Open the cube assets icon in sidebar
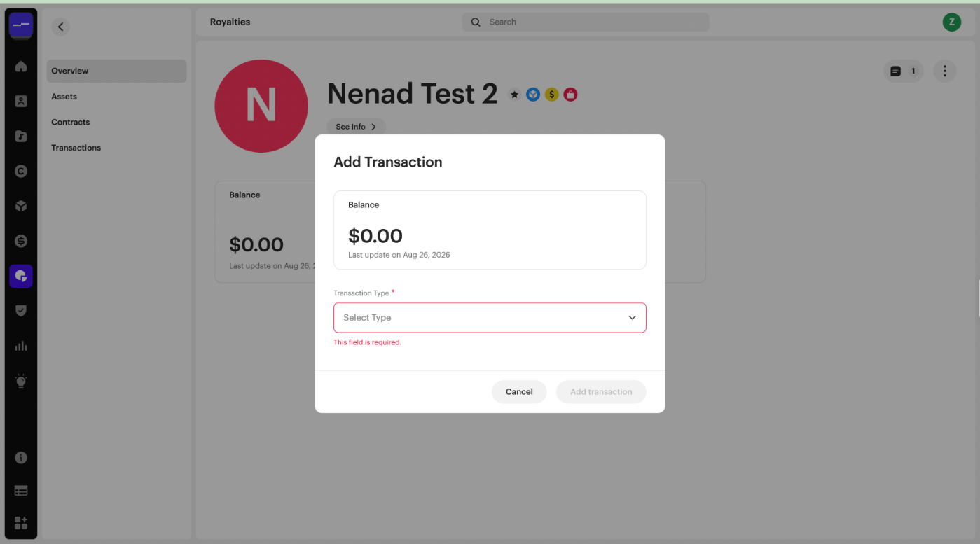This screenshot has height=544, width=980. pos(21,206)
